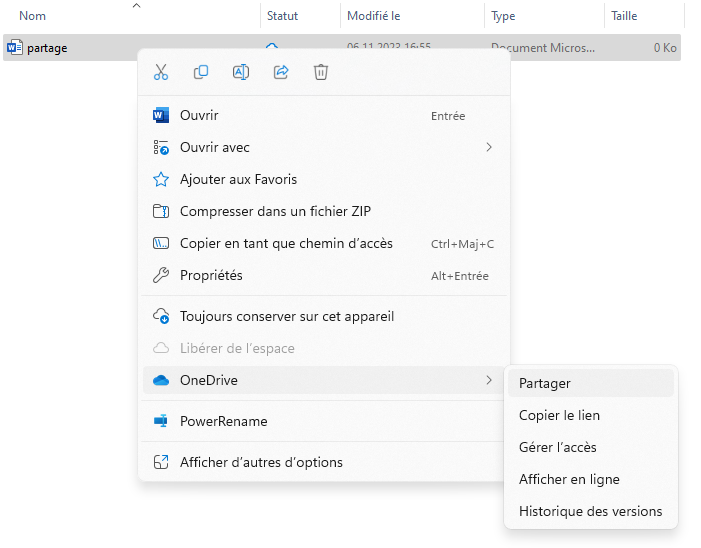Open Propriétés of the file
Image resolution: width=701 pixels, height=548 pixels.
tap(211, 275)
